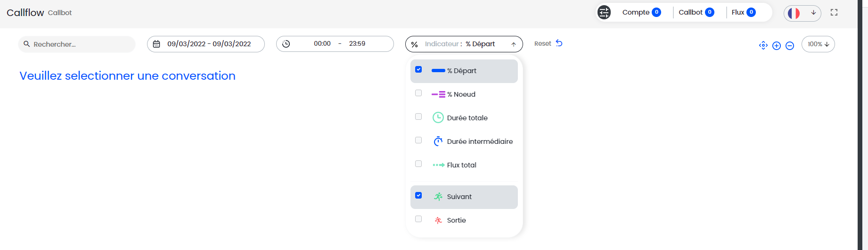868x250 pixels.
Task: Click the Compte filter button
Action: tap(641, 12)
